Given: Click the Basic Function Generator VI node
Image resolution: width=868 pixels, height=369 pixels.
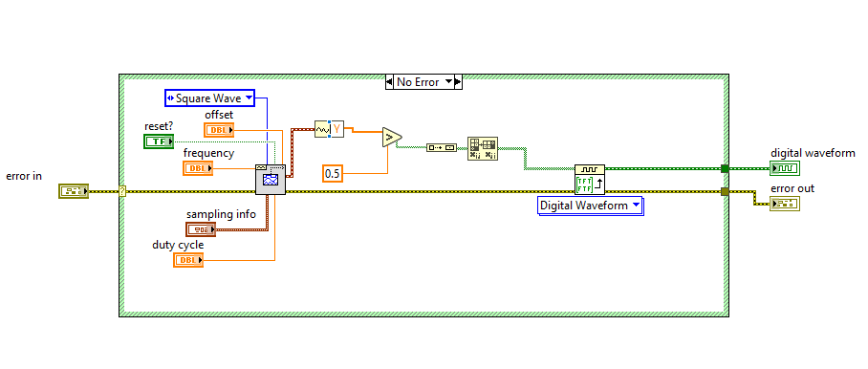Looking at the screenshot, I should (271, 180).
